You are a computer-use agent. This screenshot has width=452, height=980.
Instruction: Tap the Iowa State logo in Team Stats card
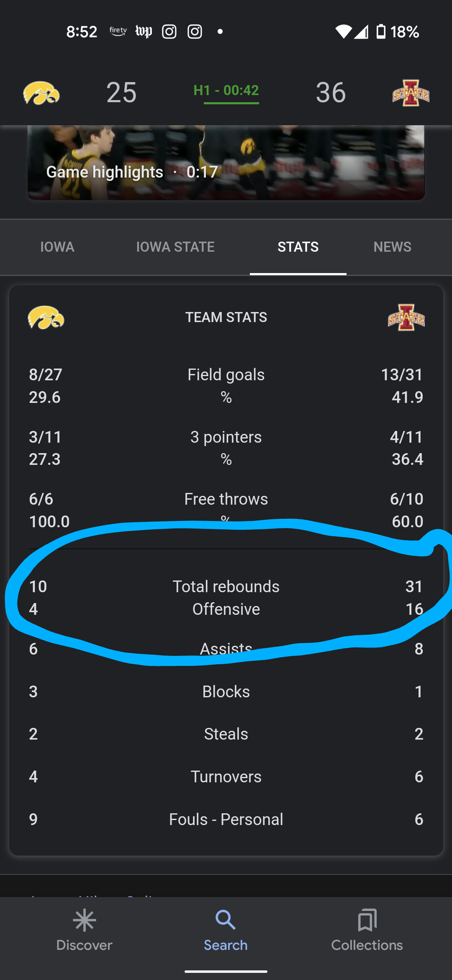tap(406, 317)
